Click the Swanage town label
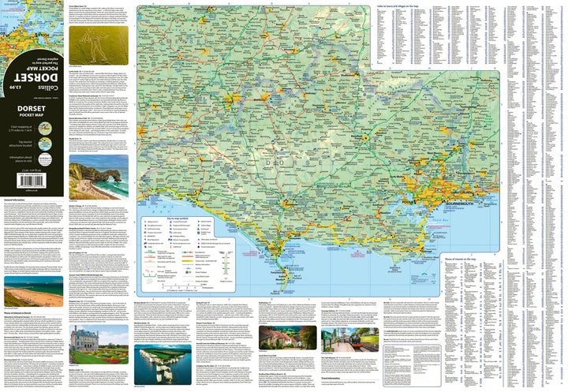The image size is (568, 392). coord(426,251)
